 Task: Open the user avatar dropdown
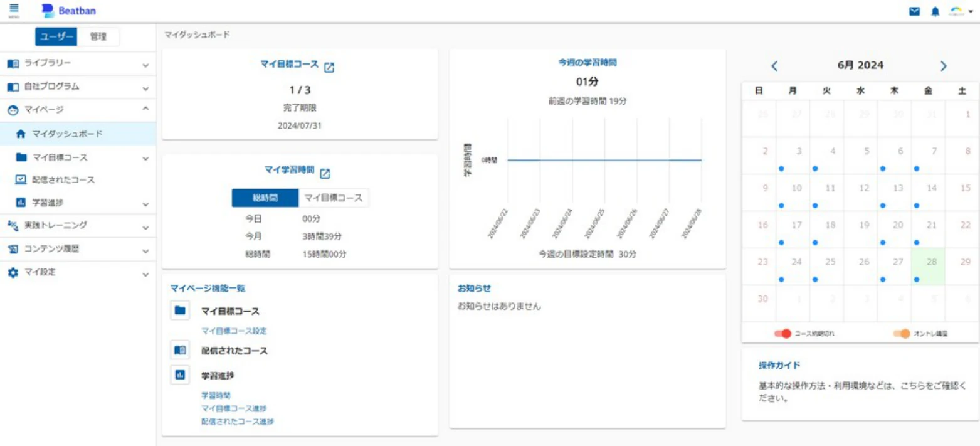click(x=961, y=11)
